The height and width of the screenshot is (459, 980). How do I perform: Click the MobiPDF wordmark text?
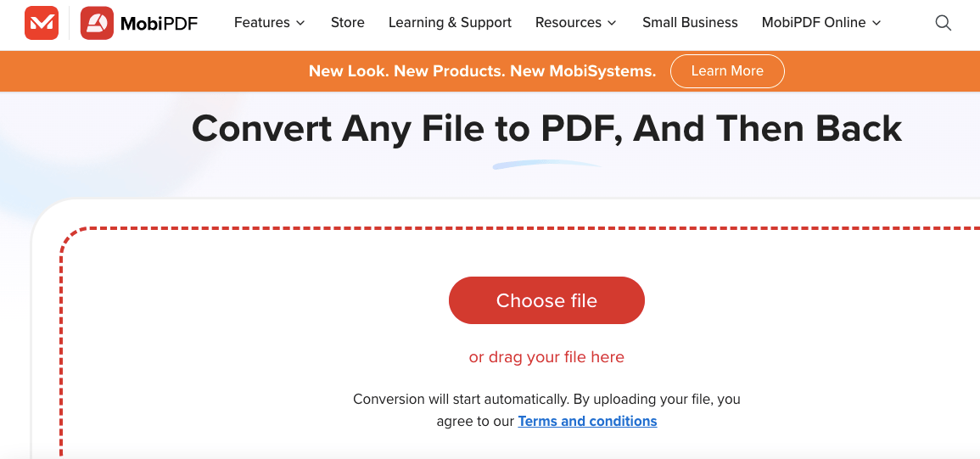click(x=159, y=24)
